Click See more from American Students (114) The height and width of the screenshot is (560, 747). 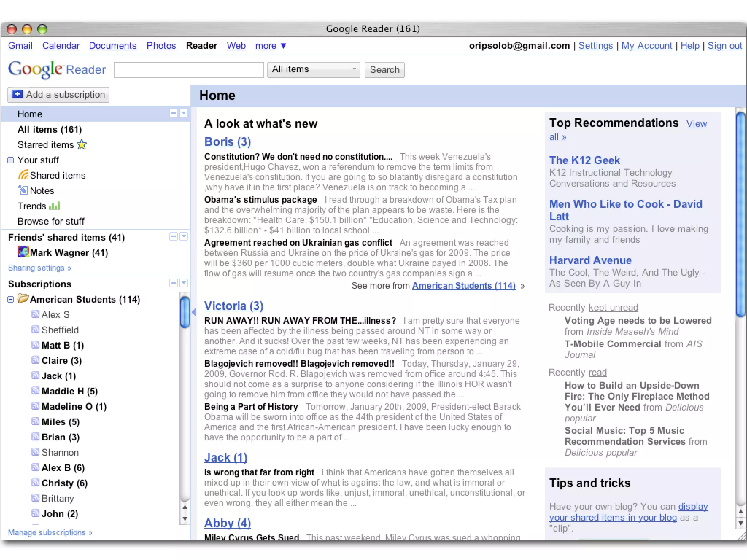point(464,285)
